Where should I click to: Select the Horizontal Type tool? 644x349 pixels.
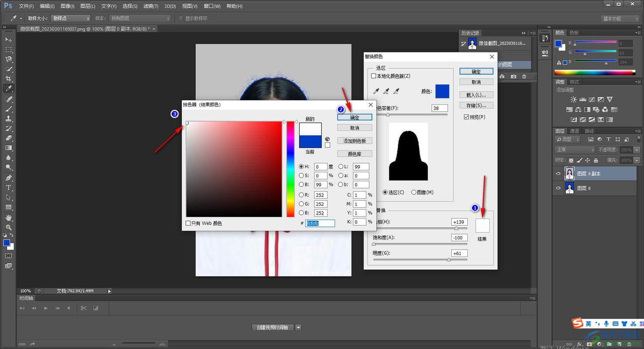pos(8,188)
